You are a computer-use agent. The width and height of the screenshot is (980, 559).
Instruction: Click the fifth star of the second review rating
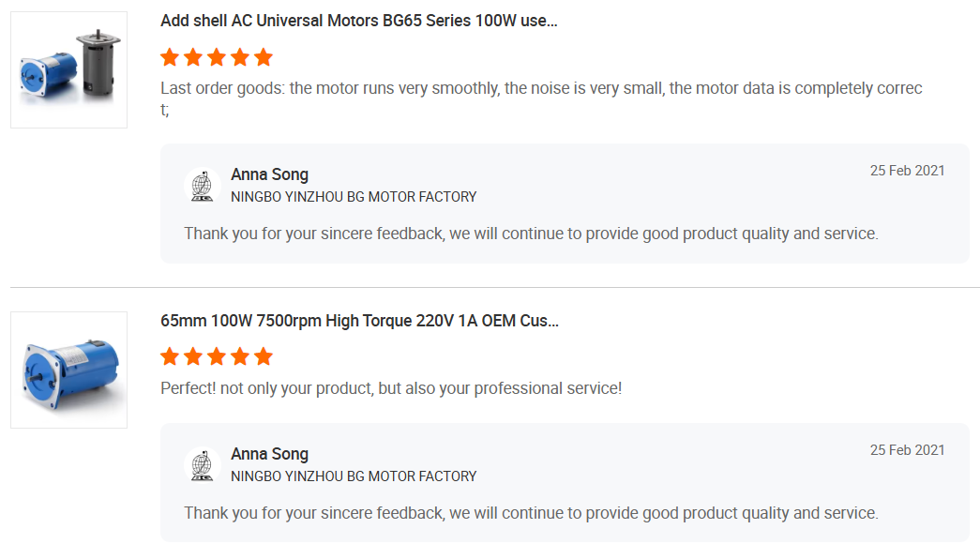click(x=264, y=356)
